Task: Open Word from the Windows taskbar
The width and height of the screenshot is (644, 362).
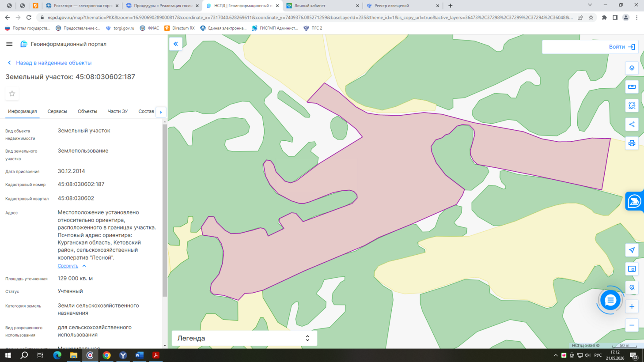Action: 139,355
